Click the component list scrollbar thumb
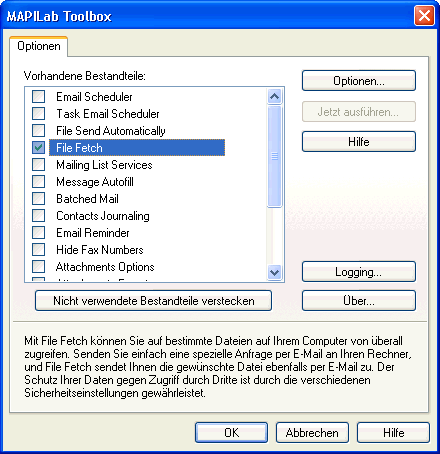Viewport: 440px width, 454px height. tap(274, 156)
